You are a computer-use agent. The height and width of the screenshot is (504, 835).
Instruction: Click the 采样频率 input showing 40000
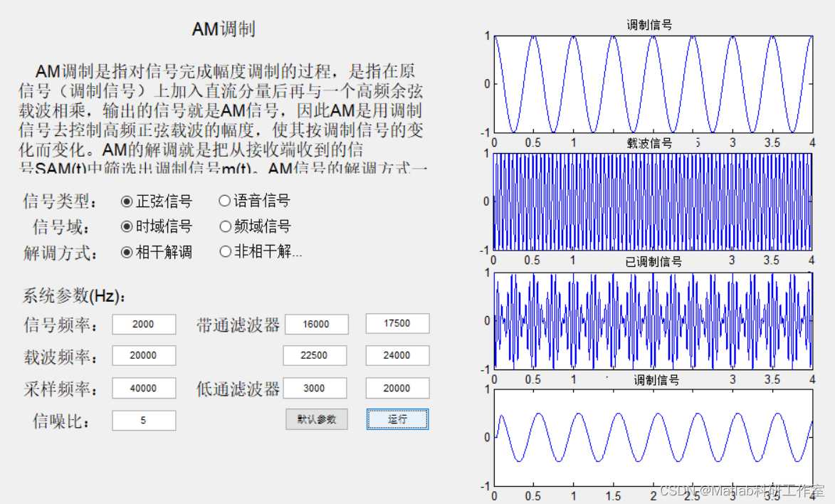click(143, 387)
